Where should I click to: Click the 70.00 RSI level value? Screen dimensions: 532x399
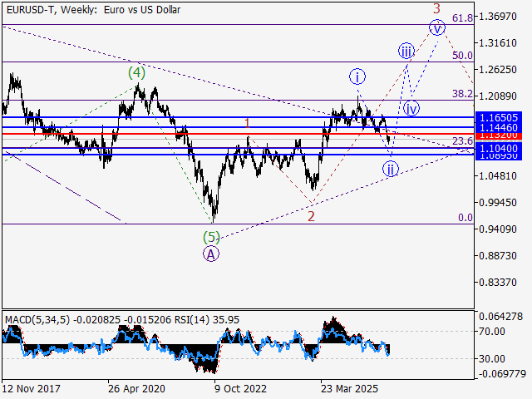click(492, 331)
